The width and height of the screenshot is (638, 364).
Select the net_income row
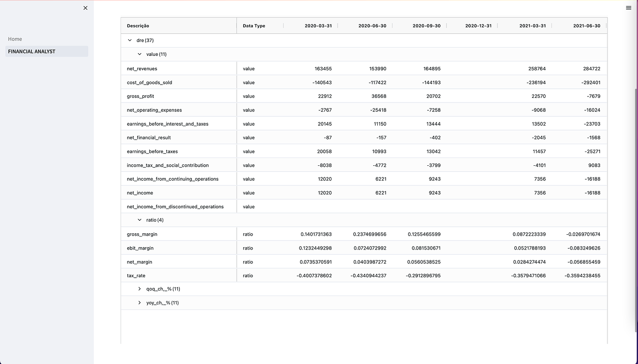(x=140, y=193)
